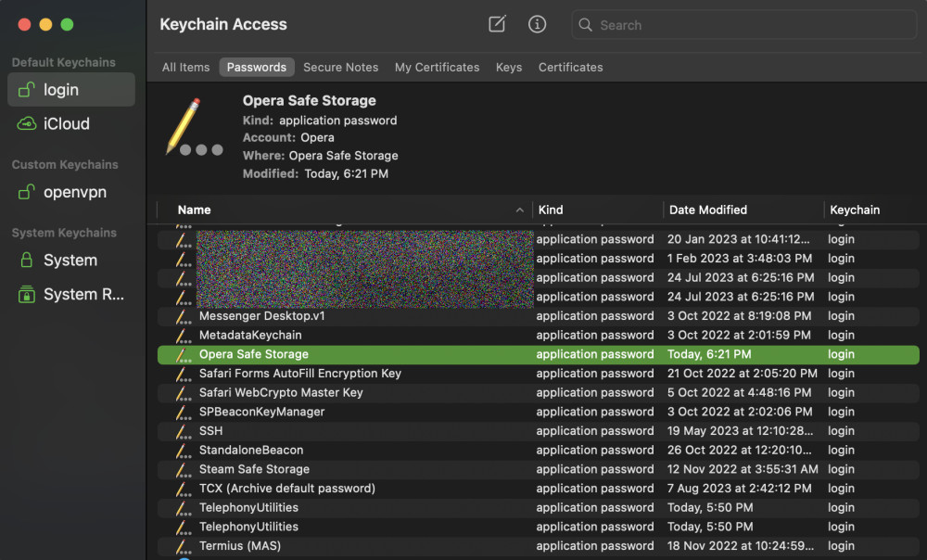Select the SPBeaconKeyManager entry
Screen dimensions: 927x560
(x=261, y=413)
